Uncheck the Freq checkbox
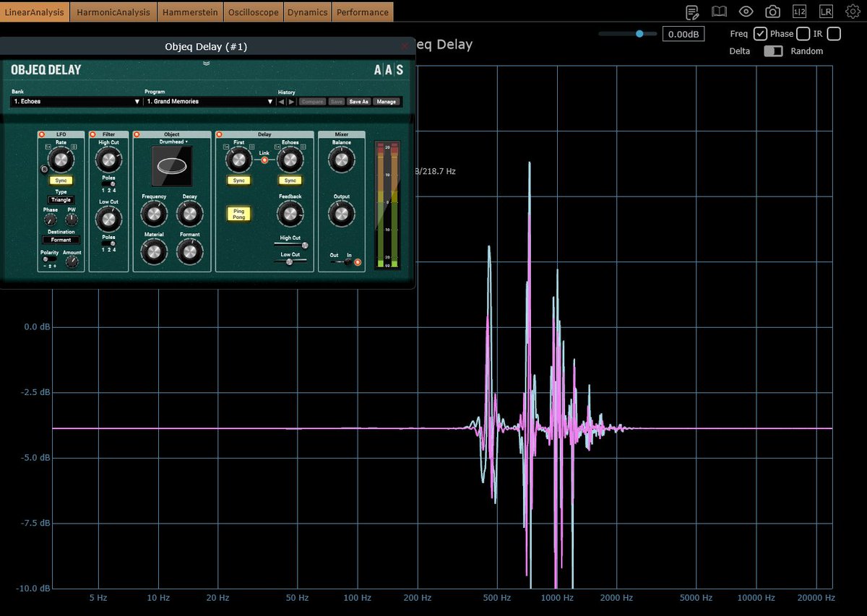The image size is (867, 616). [x=760, y=33]
